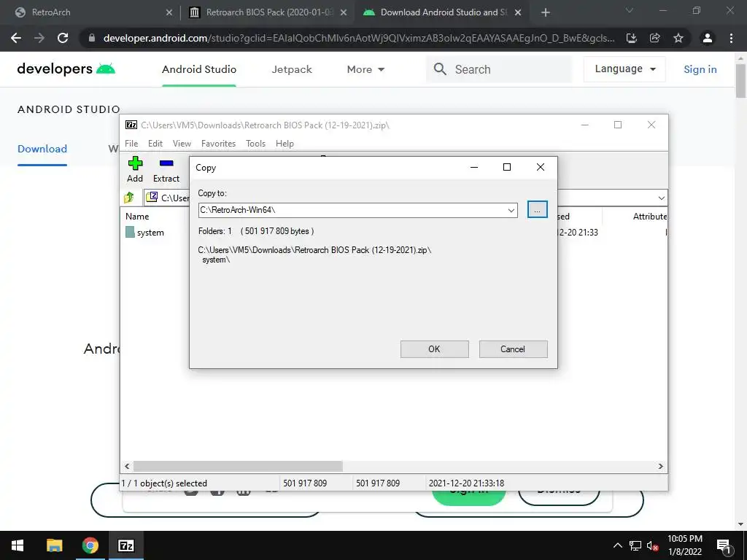Expand the More navigation dropdown
This screenshot has height=560, width=747.
click(x=365, y=69)
